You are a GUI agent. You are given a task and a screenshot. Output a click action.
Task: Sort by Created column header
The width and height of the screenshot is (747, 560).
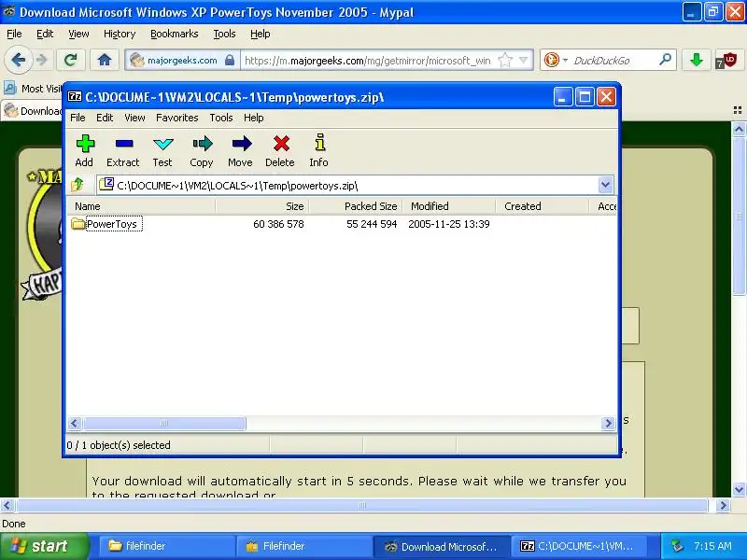[543, 206]
